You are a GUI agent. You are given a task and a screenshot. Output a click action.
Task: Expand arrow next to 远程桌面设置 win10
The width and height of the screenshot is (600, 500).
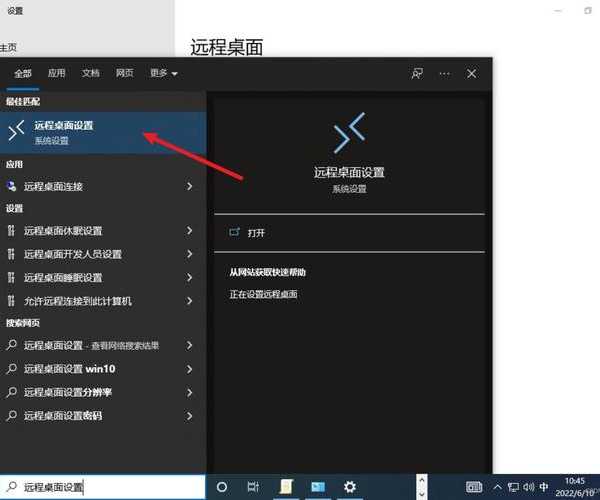(189, 368)
